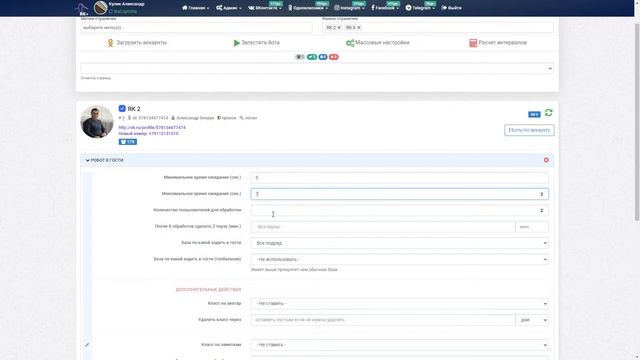Open the Класс на аватар dropdown
640x360 pixels.
tap(400, 304)
